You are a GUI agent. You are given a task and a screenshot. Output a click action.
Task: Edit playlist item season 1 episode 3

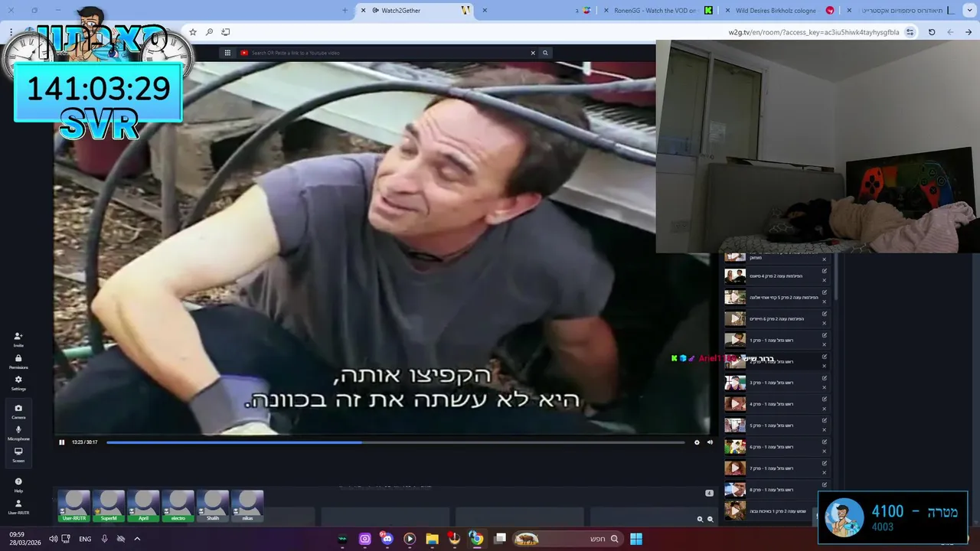[825, 378]
